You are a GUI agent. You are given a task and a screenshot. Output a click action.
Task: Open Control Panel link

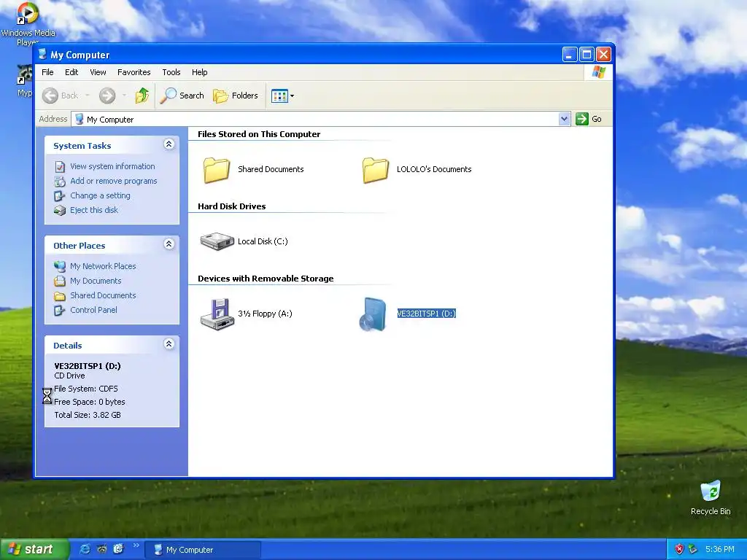(x=93, y=310)
